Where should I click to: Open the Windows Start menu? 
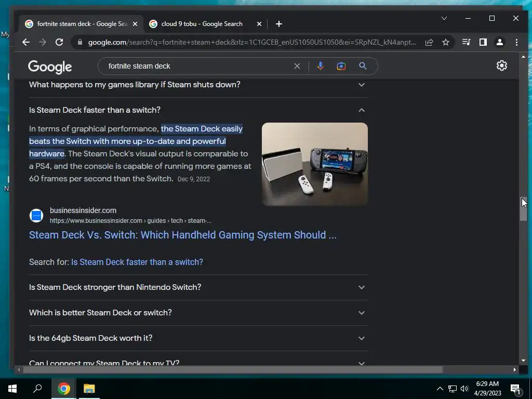coord(12,389)
